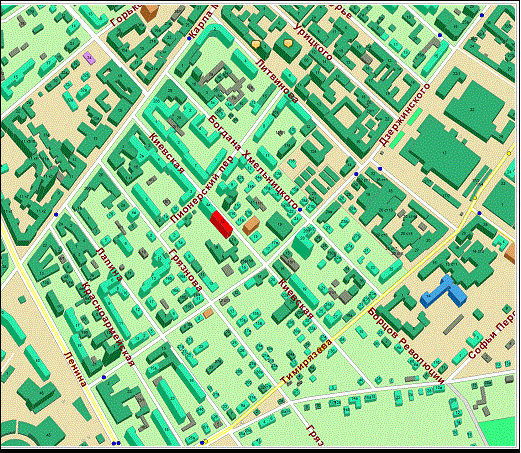Select the blue highlighted building

[444, 292]
